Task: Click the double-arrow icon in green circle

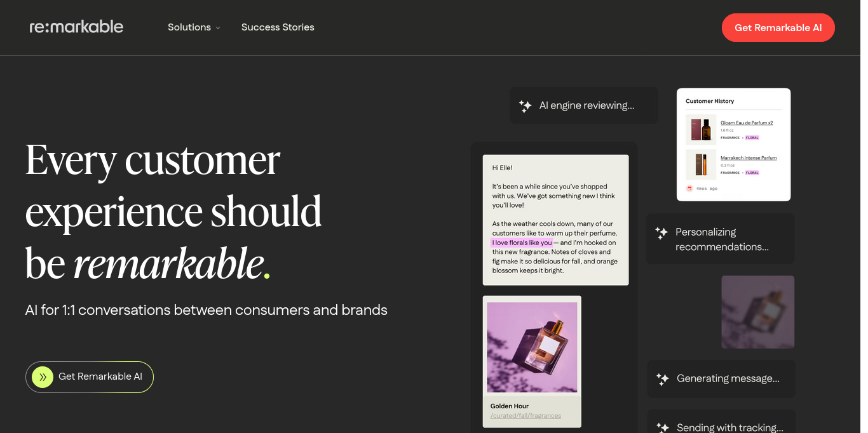Action: (x=43, y=377)
